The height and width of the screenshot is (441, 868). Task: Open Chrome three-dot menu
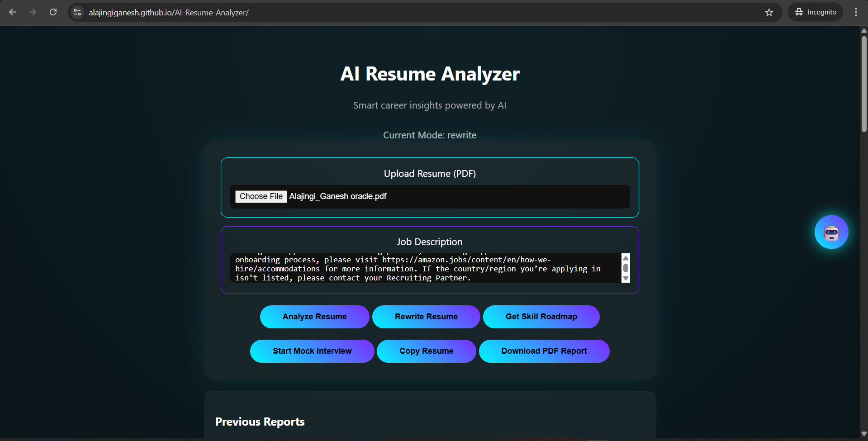pos(855,12)
